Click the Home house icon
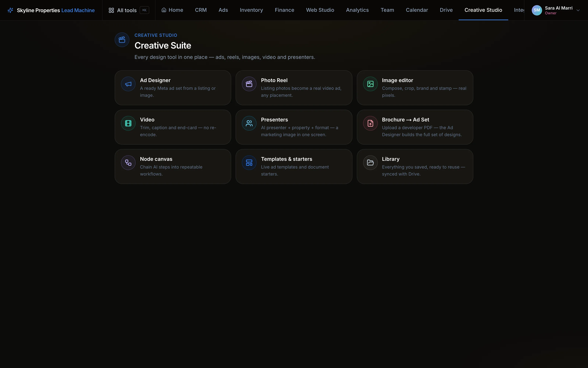This screenshot has width=588, height=368. [x=164, y=10]
